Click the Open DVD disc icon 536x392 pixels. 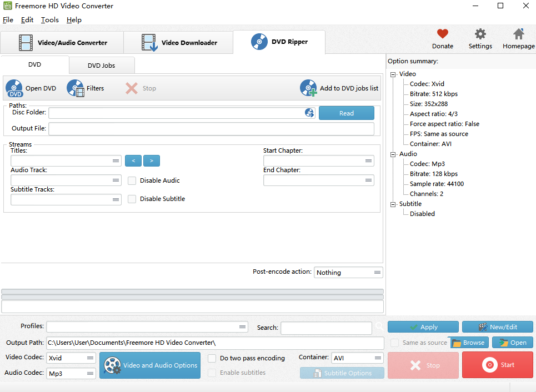point(14,88)
